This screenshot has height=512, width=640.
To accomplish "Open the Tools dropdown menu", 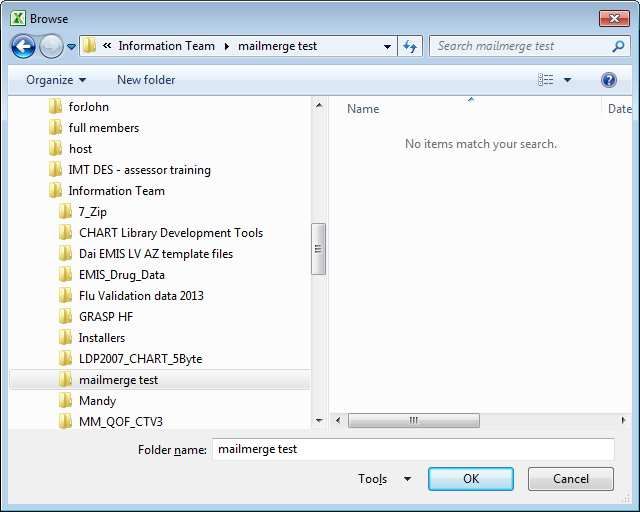I will coord(384,479).
